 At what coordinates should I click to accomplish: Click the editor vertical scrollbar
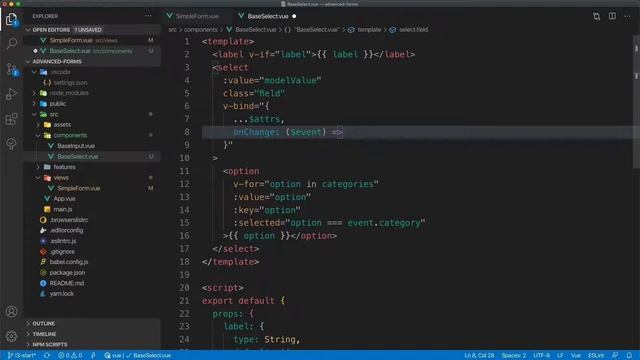pos(636,102)
